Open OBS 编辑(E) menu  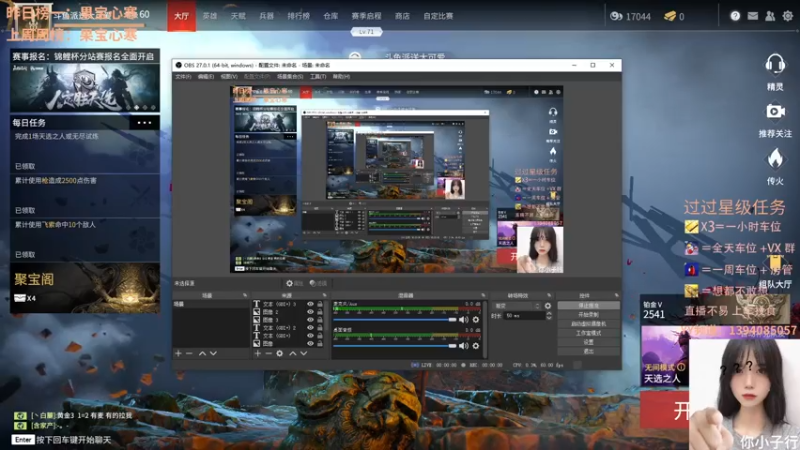[x=206, y=77]
